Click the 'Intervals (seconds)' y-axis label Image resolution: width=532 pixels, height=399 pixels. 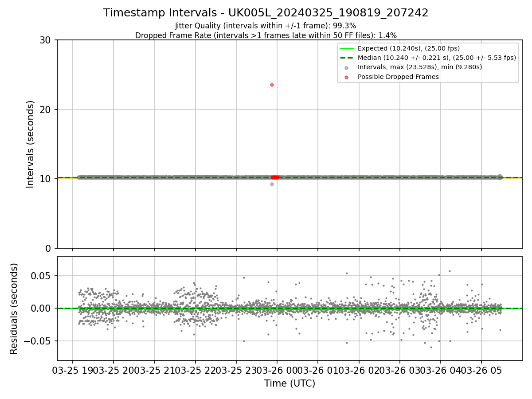click(30, 144)
